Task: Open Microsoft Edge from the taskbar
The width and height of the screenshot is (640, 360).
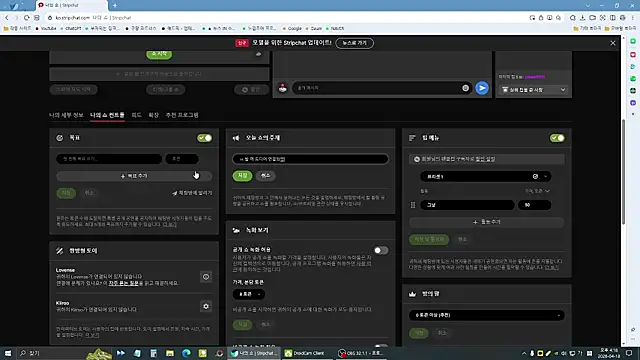Action: pyautogui.click(x=186, y=353)
